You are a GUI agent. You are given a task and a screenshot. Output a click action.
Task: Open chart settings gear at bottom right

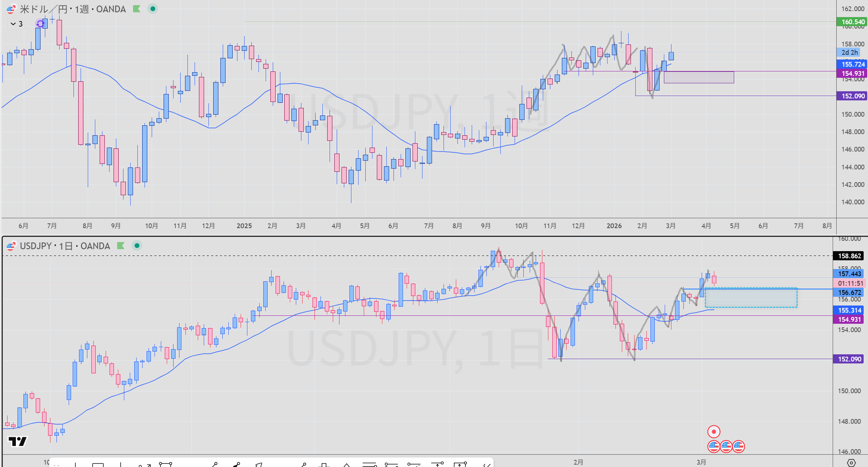(x=851, y=463)
